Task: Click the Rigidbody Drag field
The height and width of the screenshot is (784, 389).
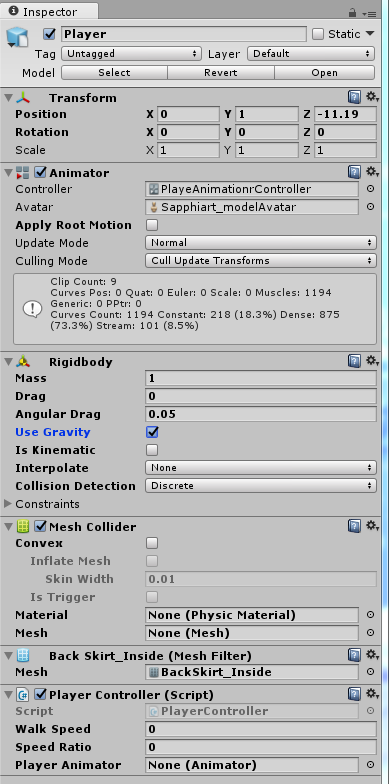Action: coord(260,396)
